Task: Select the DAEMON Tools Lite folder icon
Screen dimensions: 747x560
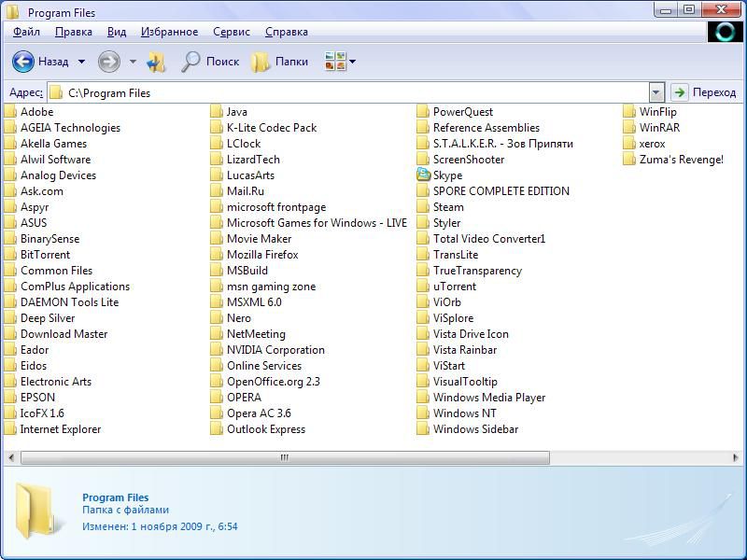Action: [10, 301]
